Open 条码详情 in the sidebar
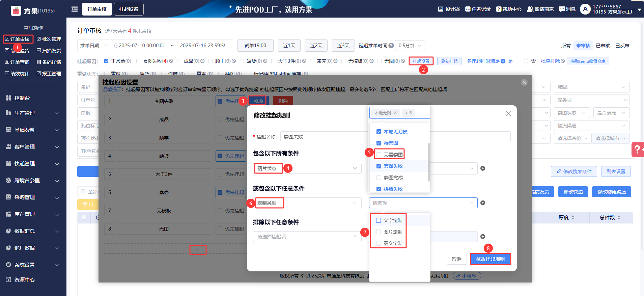 point(49,62)
